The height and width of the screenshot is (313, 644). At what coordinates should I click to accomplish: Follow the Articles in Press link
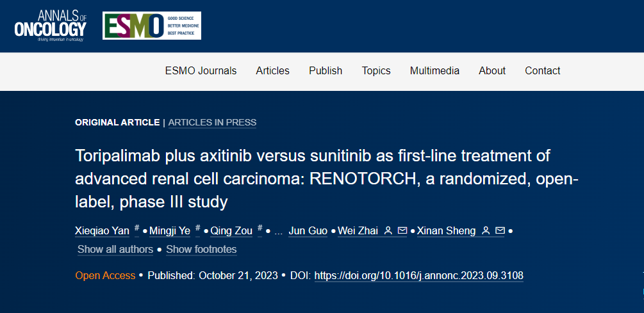coord(212,122)
